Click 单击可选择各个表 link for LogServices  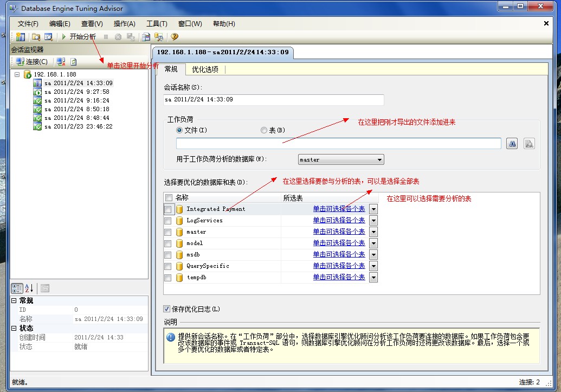tap(339, 221)
